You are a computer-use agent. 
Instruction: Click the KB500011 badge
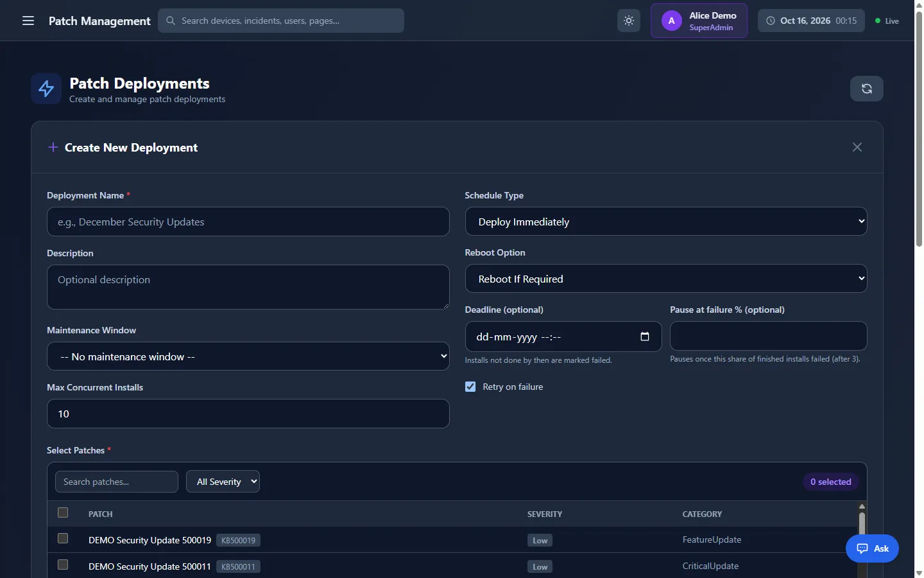pyautogui.click(x=238, y=566)
